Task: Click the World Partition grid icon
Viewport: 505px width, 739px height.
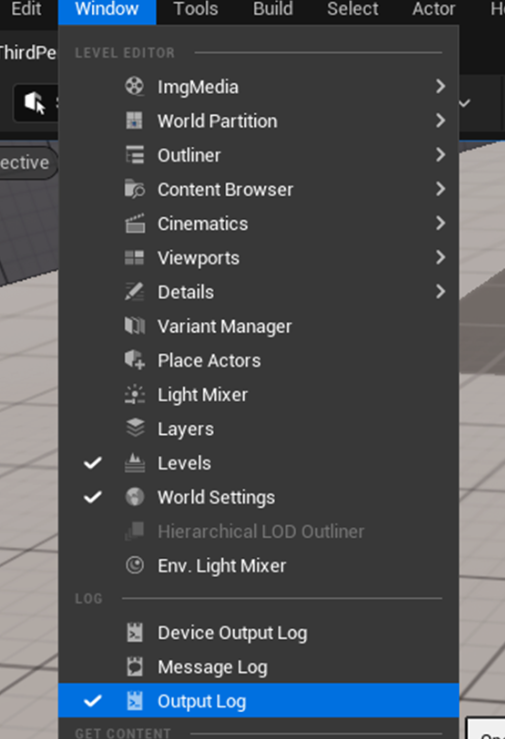Action: click(135, 121)
